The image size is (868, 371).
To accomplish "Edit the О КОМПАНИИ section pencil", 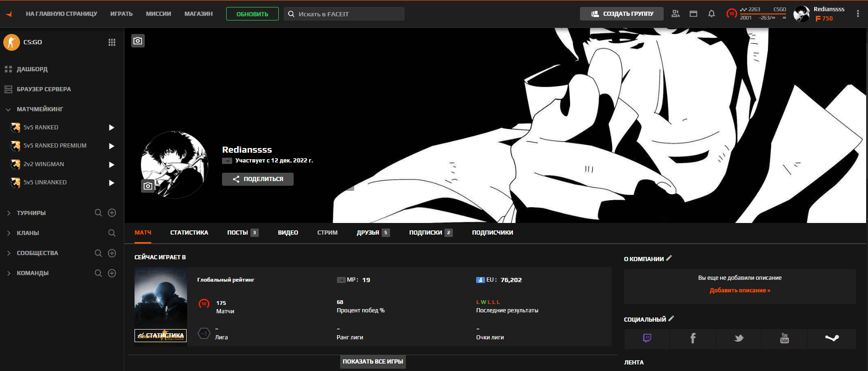I will 669,258.
